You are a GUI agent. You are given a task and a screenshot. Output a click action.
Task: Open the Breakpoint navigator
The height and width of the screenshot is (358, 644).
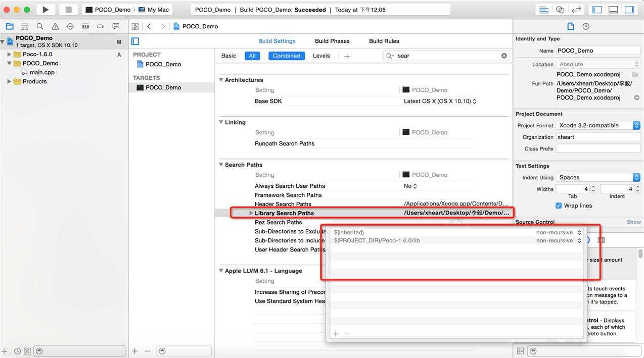pos(101,26)
